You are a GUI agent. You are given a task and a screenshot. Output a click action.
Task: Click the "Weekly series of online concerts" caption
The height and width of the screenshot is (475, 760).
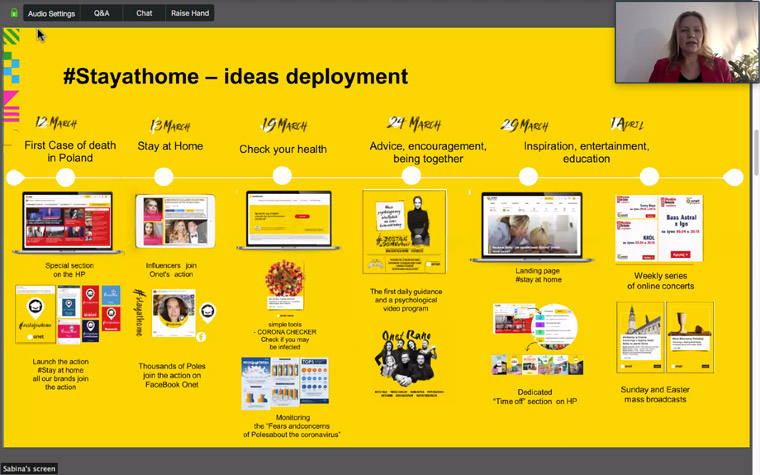[661, 281]
